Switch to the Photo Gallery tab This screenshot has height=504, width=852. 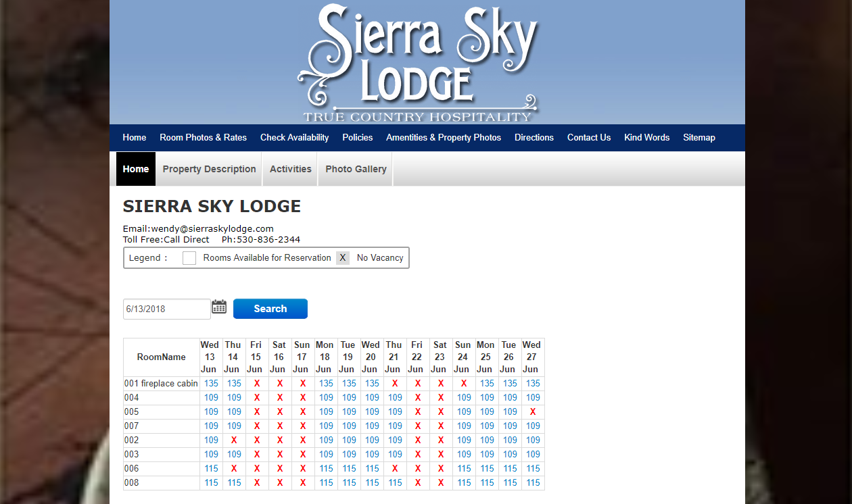[x=356, y=169]
